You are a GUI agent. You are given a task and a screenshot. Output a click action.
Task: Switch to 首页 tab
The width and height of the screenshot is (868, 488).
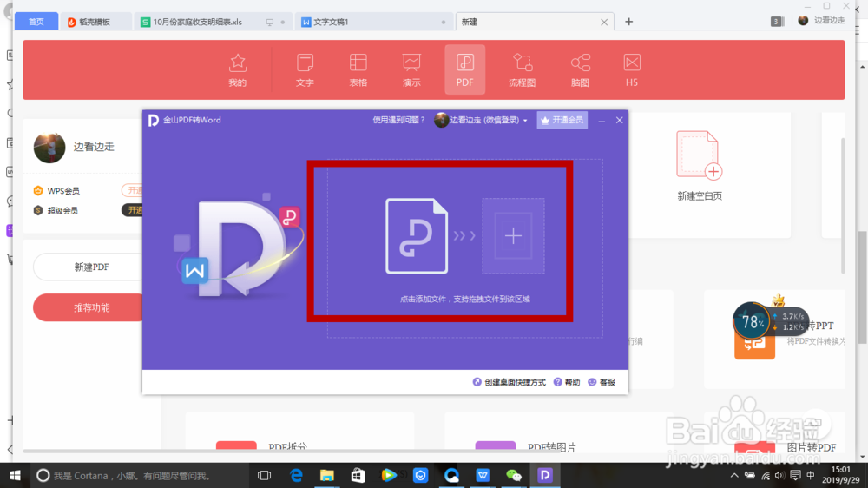[x=36, y=22]
